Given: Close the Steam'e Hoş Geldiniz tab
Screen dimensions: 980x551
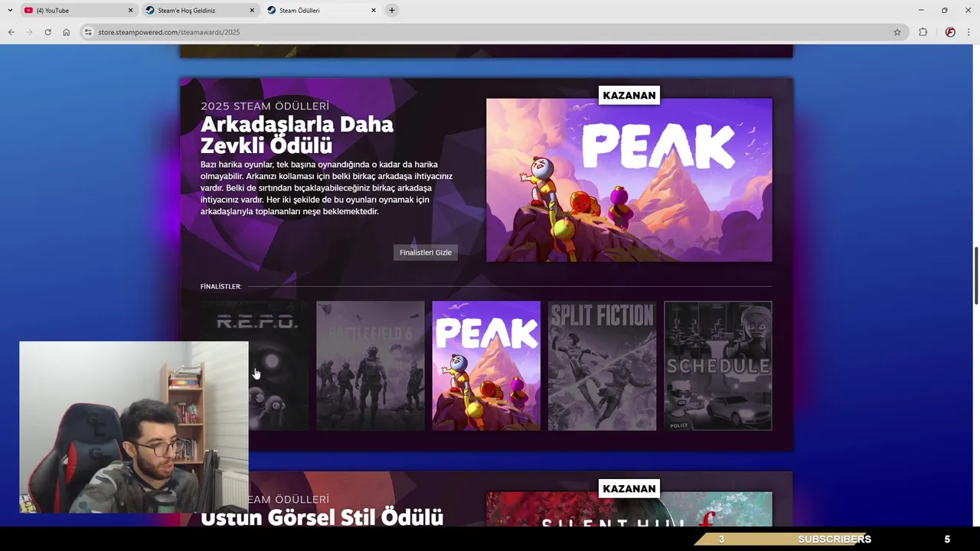Looking at the screenshot, I should (252, 10).
